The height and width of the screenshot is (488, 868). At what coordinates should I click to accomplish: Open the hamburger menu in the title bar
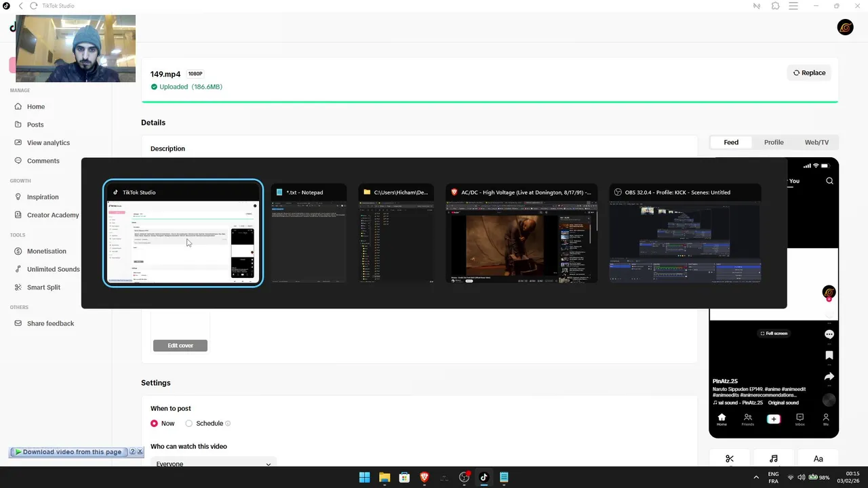[x=793, y=6]
